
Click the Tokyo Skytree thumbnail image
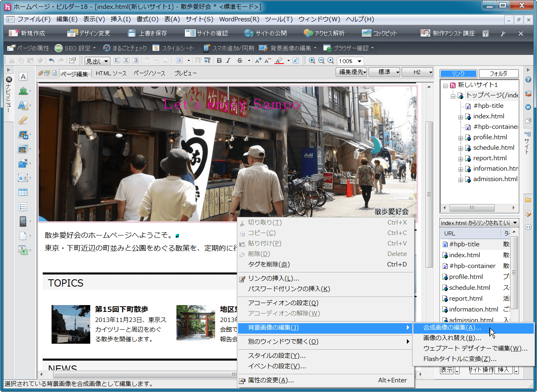coord(71,324)
